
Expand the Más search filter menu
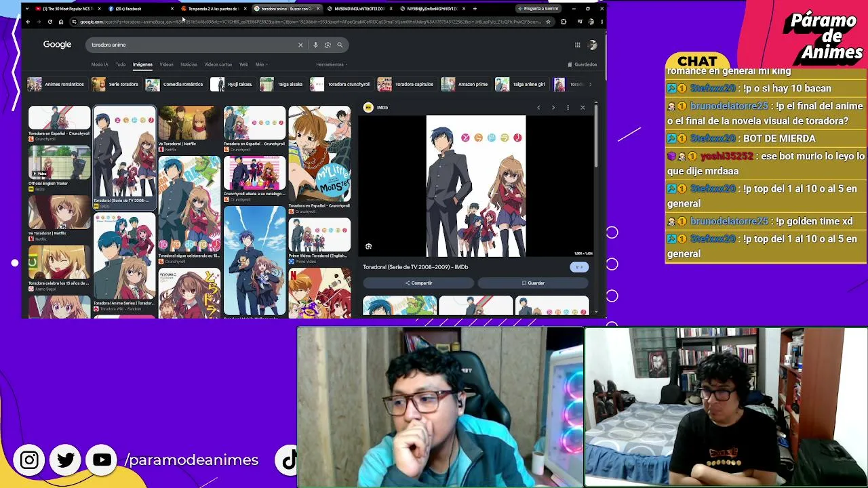261,64
